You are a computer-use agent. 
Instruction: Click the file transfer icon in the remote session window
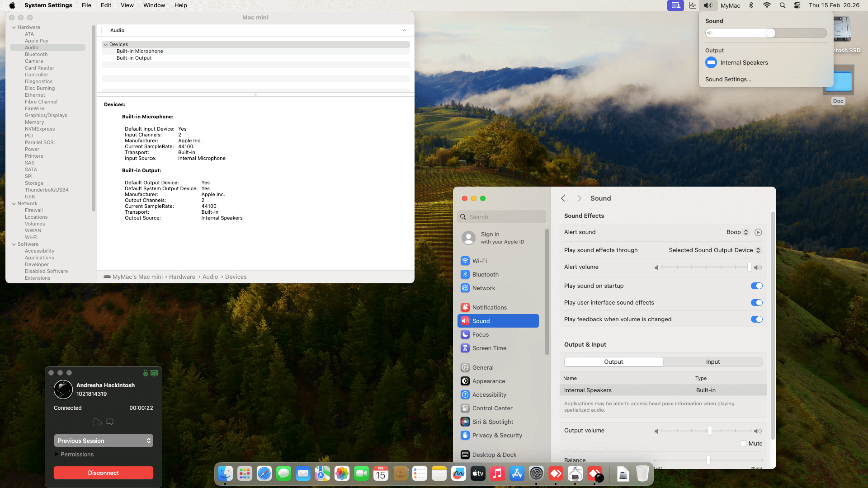[x=98, y=422]
